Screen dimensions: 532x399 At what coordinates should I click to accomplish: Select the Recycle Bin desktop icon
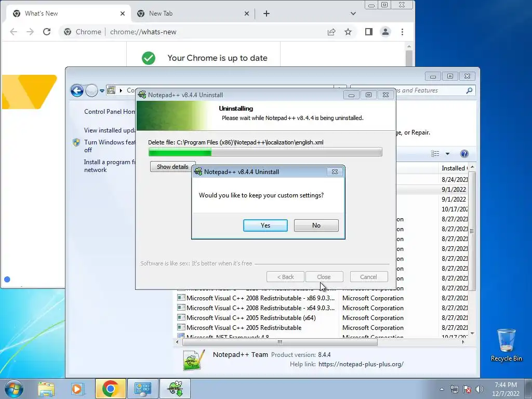pos(506,345)
